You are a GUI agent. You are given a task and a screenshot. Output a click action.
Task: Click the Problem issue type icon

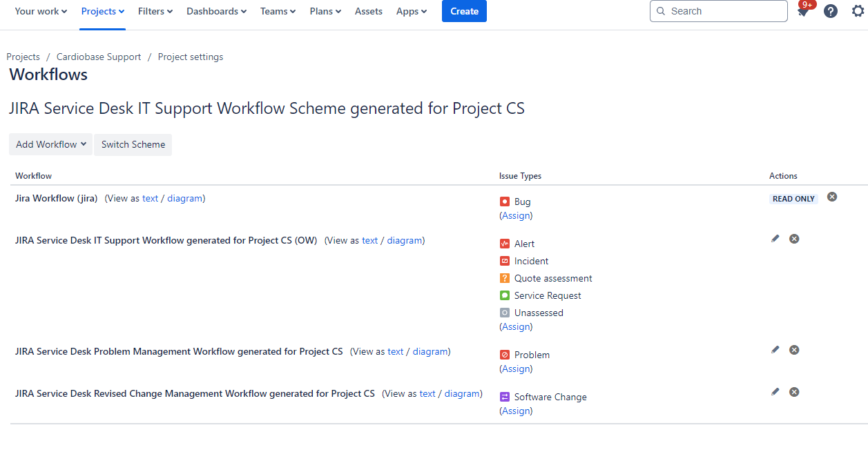point(505,354)
